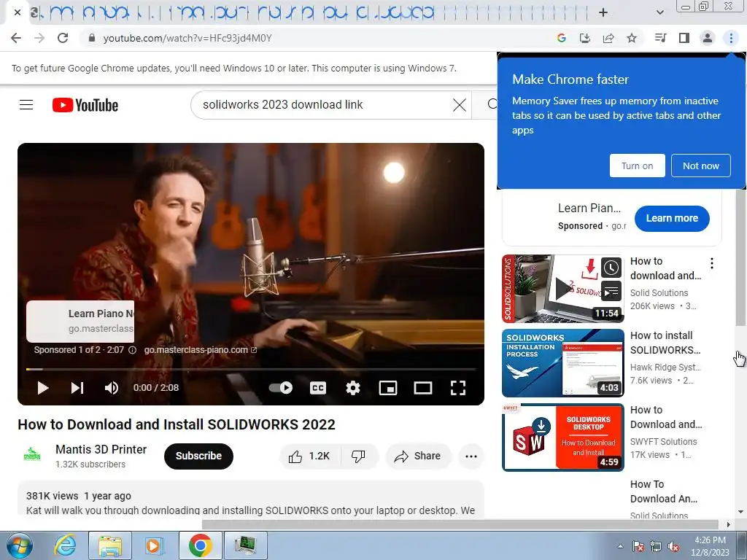Open Windows Explorer from taskbar
This screenshot has height=560, width=747.
click(110, 545)
